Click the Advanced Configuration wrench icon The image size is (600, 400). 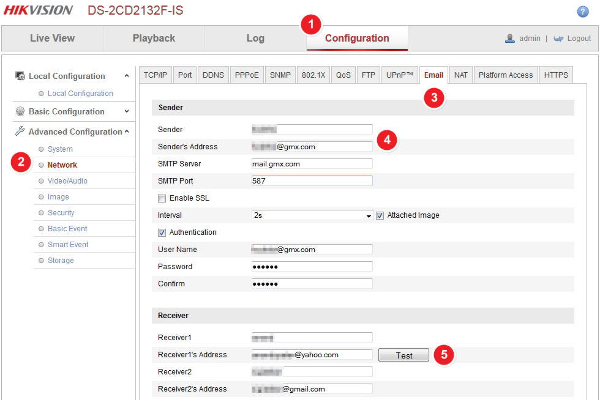click(20, 131)
